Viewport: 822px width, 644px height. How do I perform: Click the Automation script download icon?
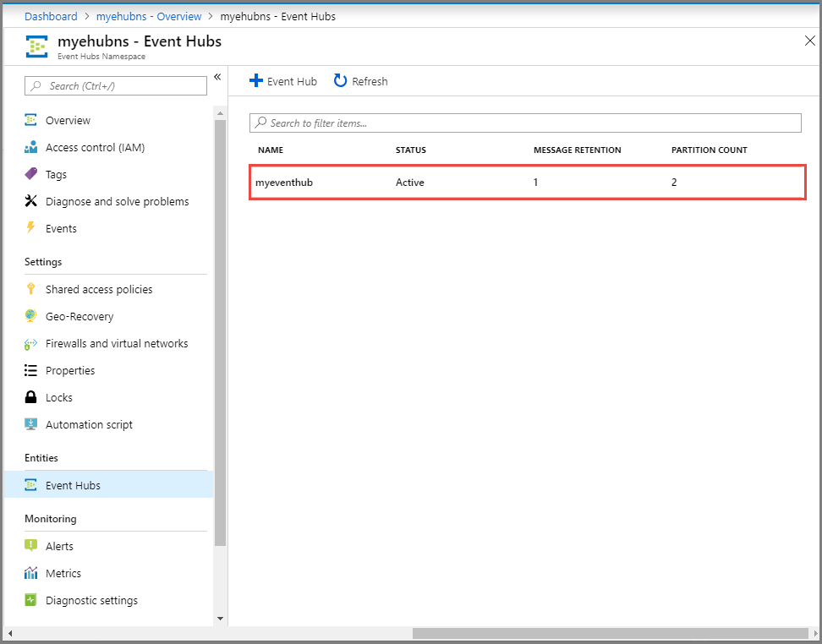coord(31,424)
